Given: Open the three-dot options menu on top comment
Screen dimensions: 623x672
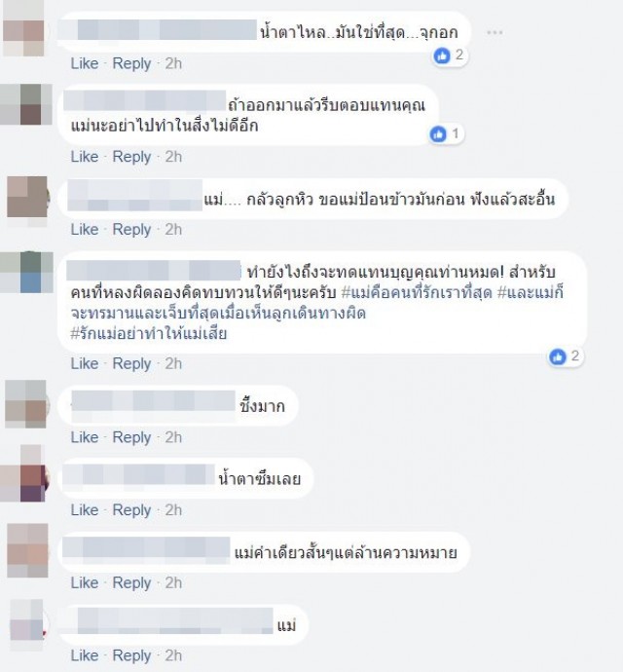Looking at the screenshot, I should (x=495, y=32).
